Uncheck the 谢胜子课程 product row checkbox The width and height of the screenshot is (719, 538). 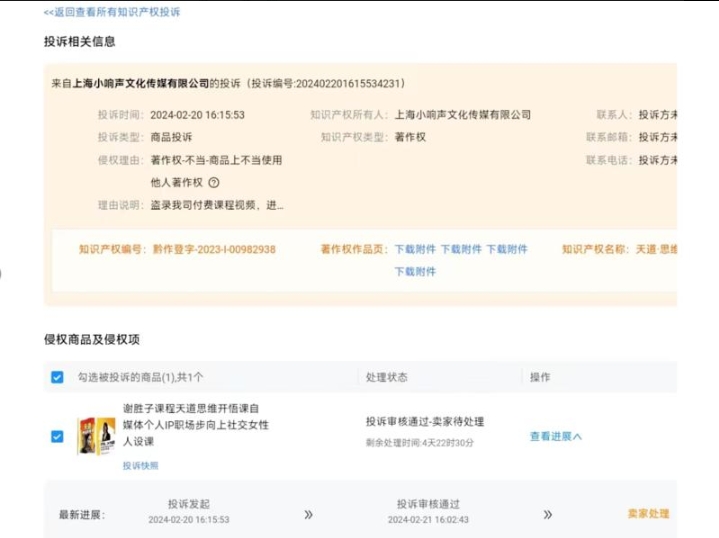click(x=57, y=436)
